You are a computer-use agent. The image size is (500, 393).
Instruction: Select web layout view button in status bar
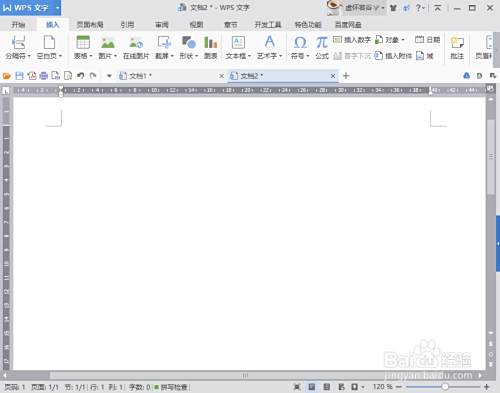click(x=341, y=387)
